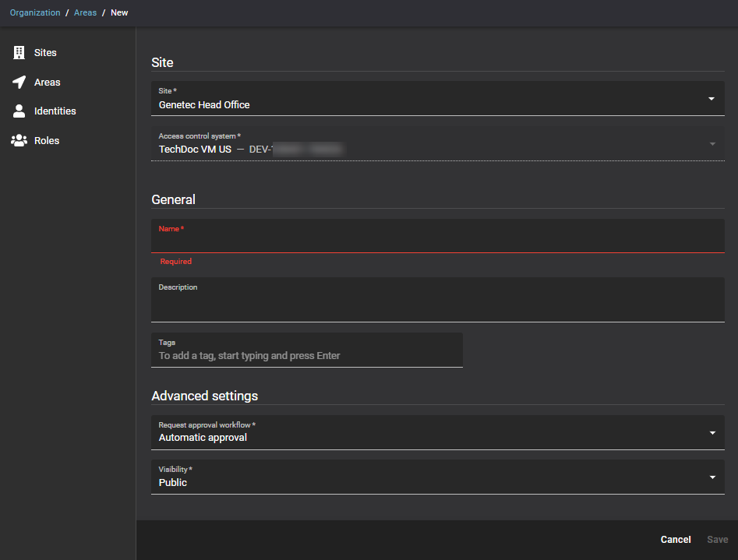Focus the Name input field
This screenshot has height=560, width=738.
pyautogui.click(x=436, y=241)
